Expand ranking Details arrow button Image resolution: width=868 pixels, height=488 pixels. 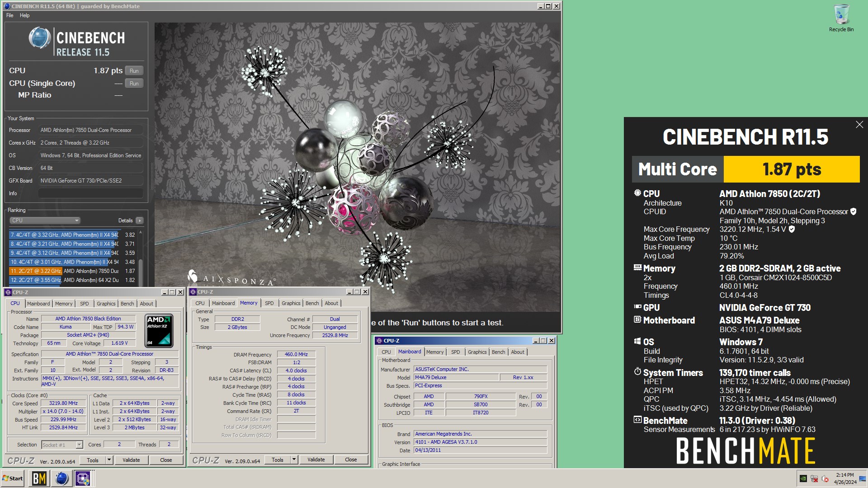(x=139, y=221)
